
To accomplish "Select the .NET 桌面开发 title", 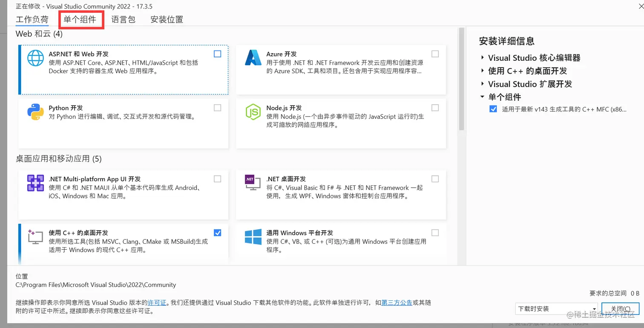I will tap(286, 179).
